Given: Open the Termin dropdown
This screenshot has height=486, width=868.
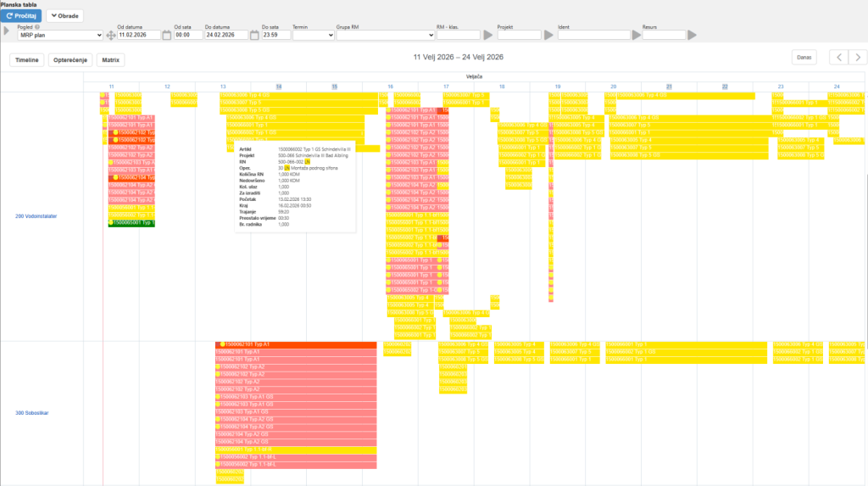Looking at the screenshot, I should pos(314,35).
